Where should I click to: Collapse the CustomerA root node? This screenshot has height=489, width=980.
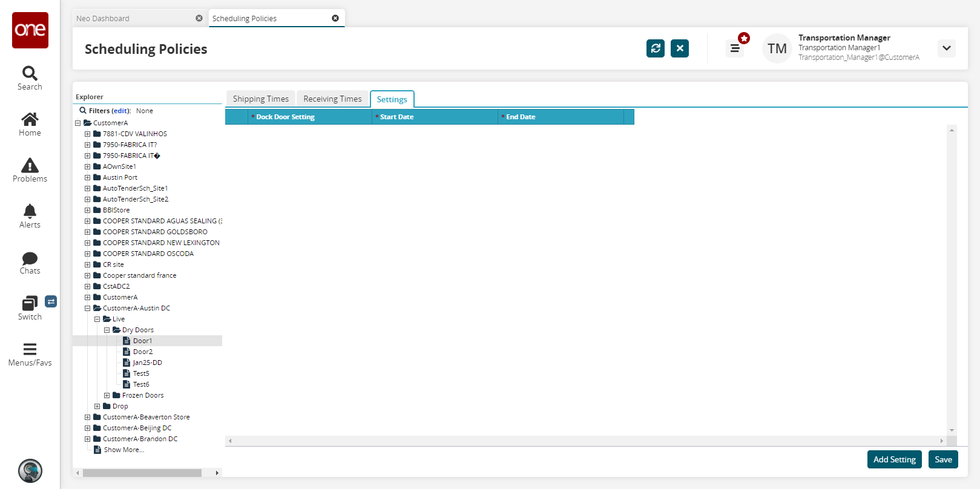(x=78, y=123)
